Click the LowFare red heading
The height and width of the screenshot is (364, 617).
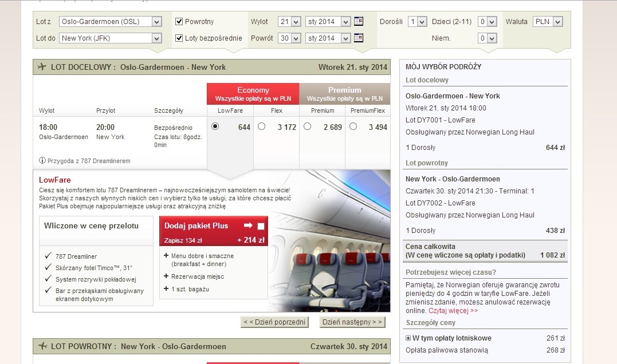54,180
